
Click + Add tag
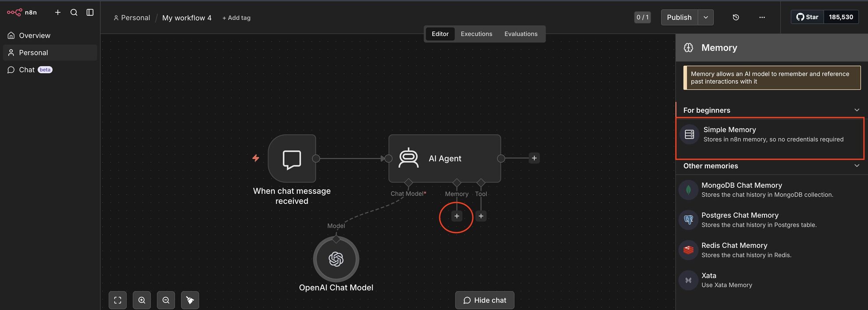236,18
